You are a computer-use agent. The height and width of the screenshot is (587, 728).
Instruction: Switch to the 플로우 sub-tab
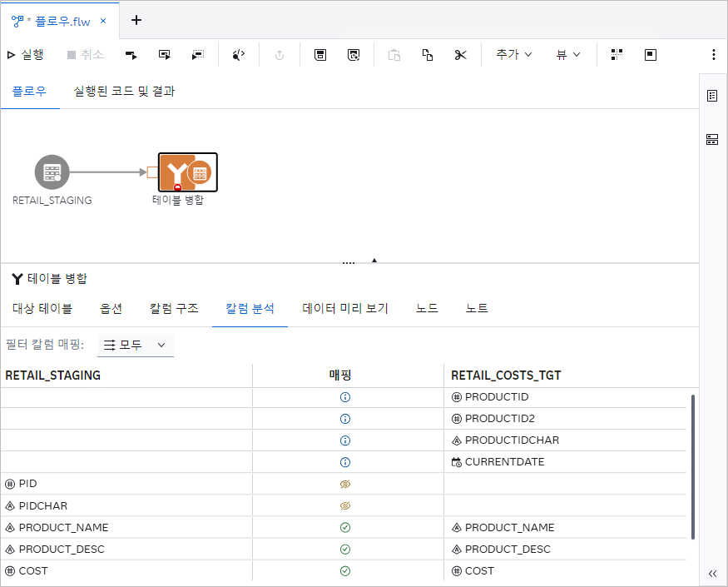(29, 91)
